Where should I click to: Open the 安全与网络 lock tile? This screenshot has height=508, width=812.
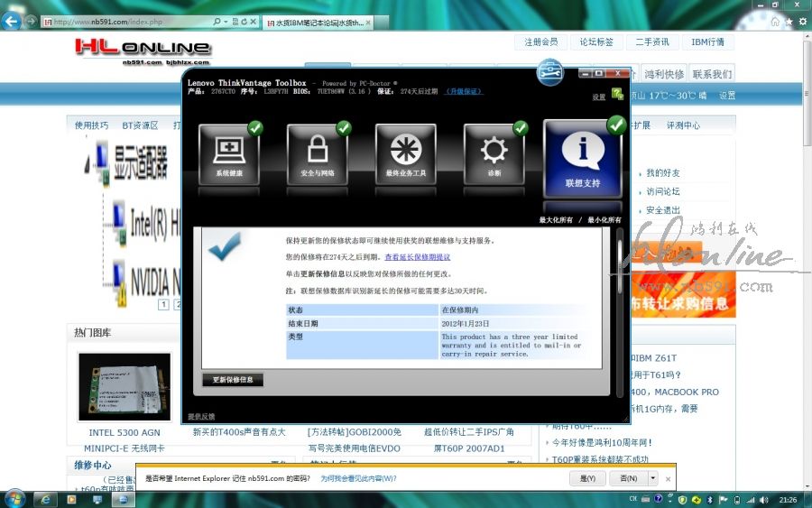[318, 155]
